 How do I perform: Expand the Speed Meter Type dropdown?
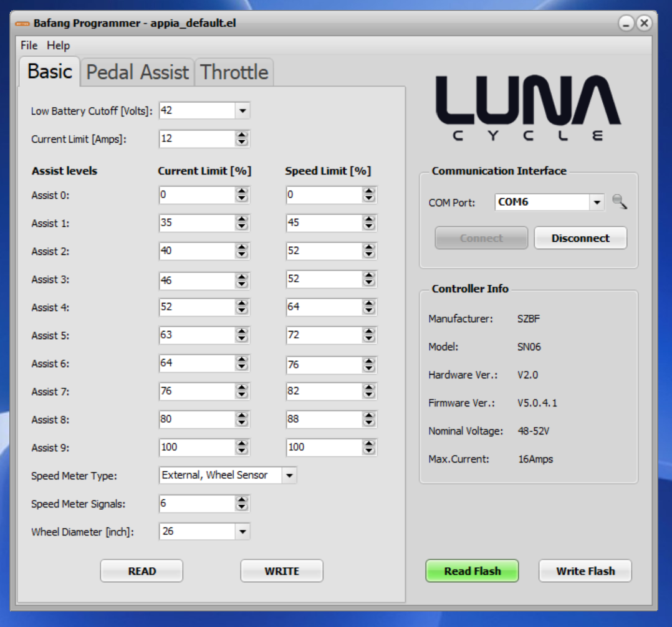[289, 476]
